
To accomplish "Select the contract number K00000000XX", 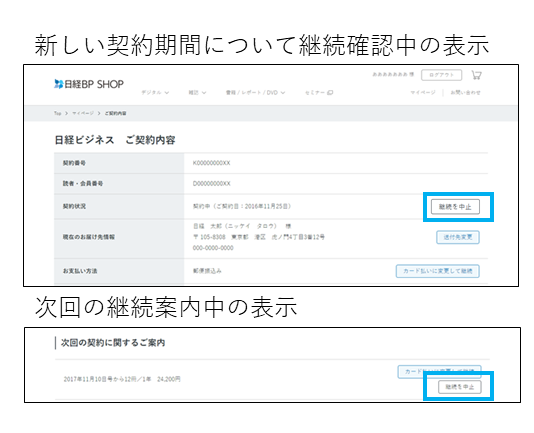I will point(211,163).
